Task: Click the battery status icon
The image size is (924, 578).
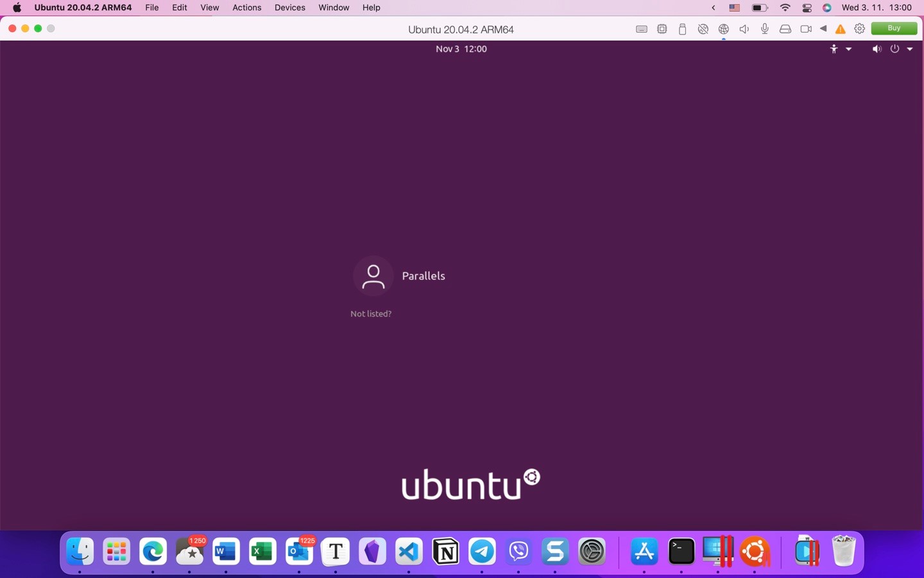Action: click(x=760, y=8)
